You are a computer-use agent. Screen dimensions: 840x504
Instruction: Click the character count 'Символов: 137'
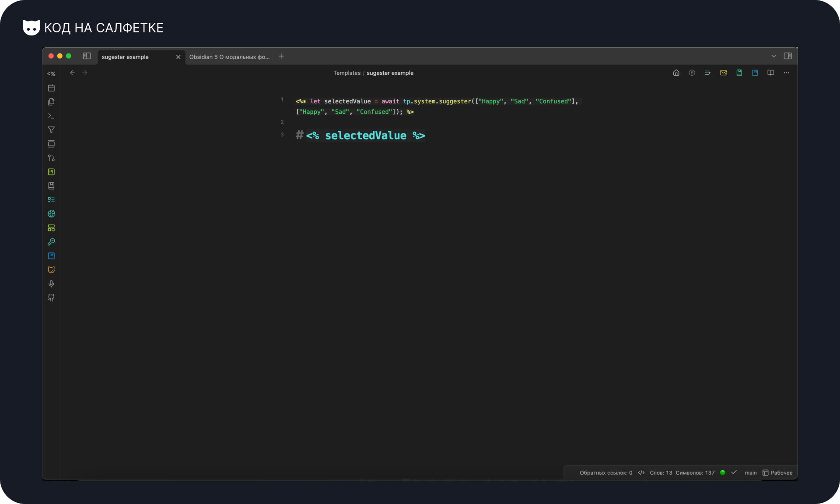(695, 473)
